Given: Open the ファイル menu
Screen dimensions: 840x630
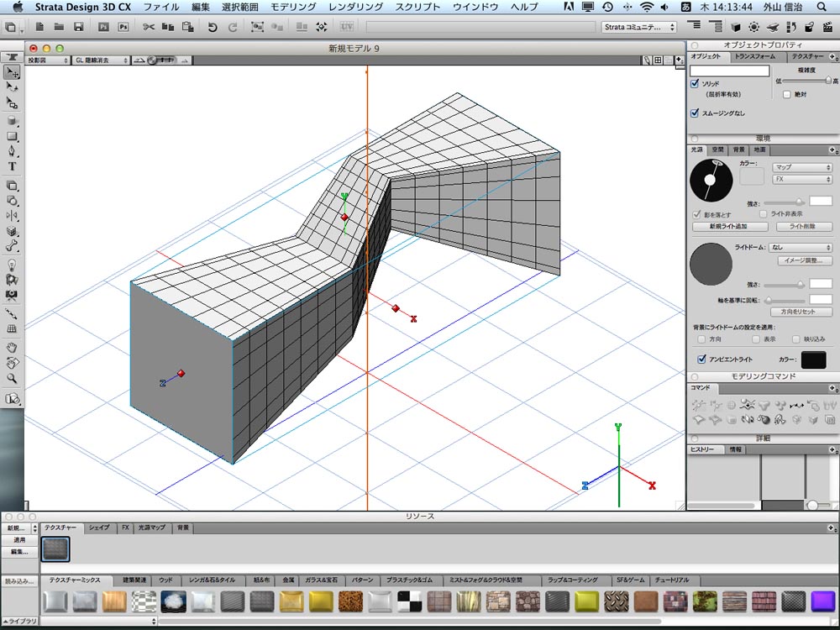Looking at the screenshot, I should coord(160,7).
